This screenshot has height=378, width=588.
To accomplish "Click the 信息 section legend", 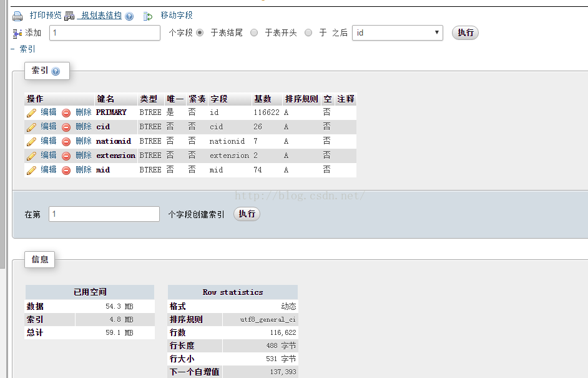I will (x=40, y=259).
